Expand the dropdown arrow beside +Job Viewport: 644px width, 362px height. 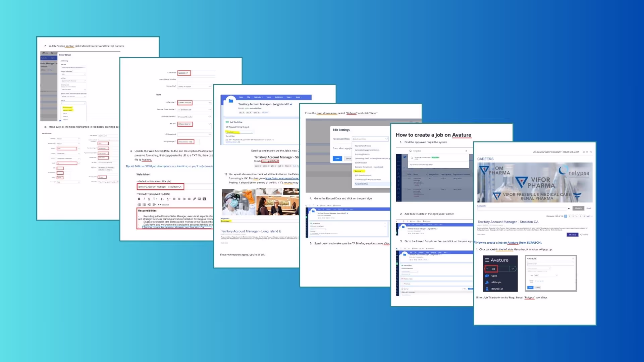(x=513, y=269)
